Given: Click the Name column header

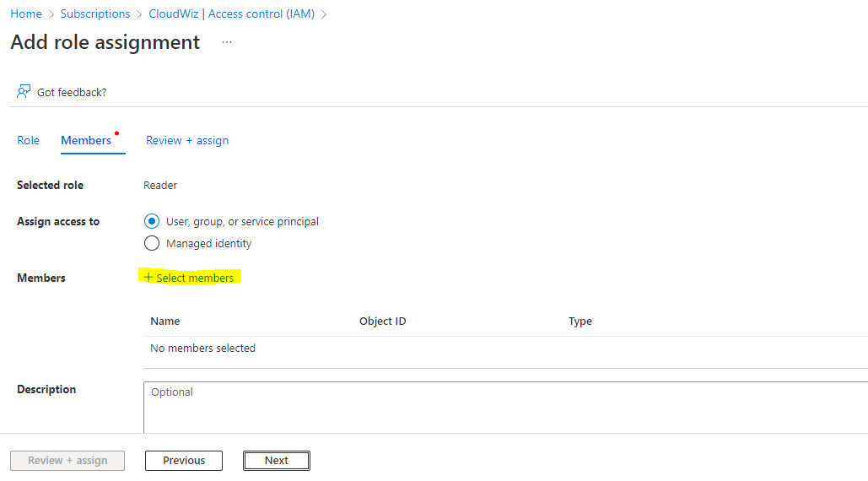Looking at the screenshot, I should pos(165,321).
